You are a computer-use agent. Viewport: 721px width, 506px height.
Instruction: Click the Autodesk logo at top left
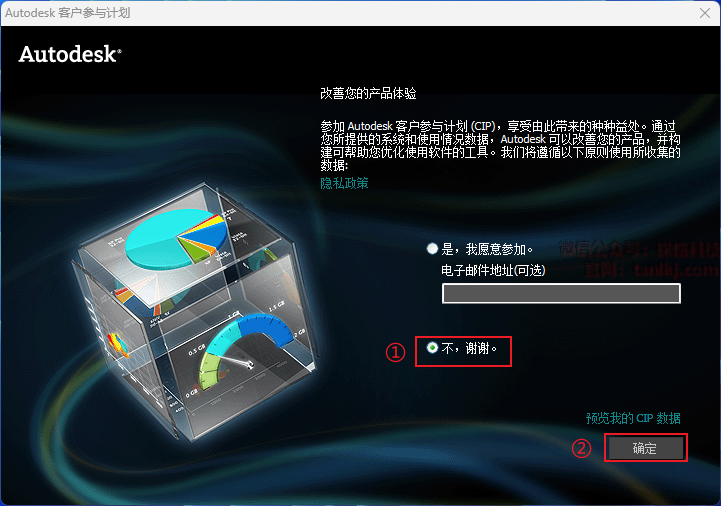pos(70,54)
